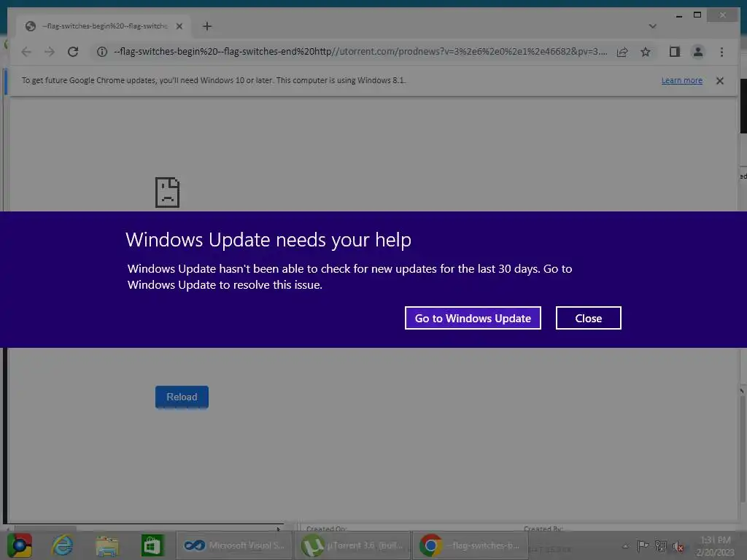747x560 pixels.
Task: Go forward in browser history
Action: pyautogui.click(x=50, y=52)
